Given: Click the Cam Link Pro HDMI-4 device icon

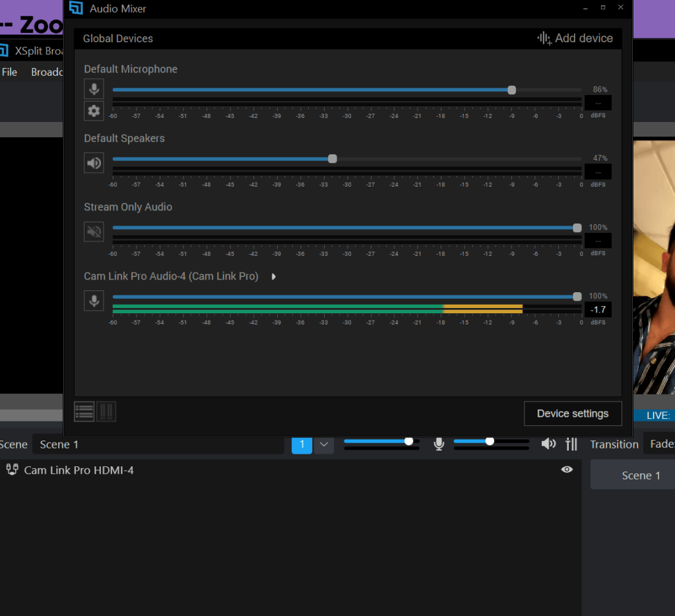Looking at the screenshot, I should (x=12, y=470).
